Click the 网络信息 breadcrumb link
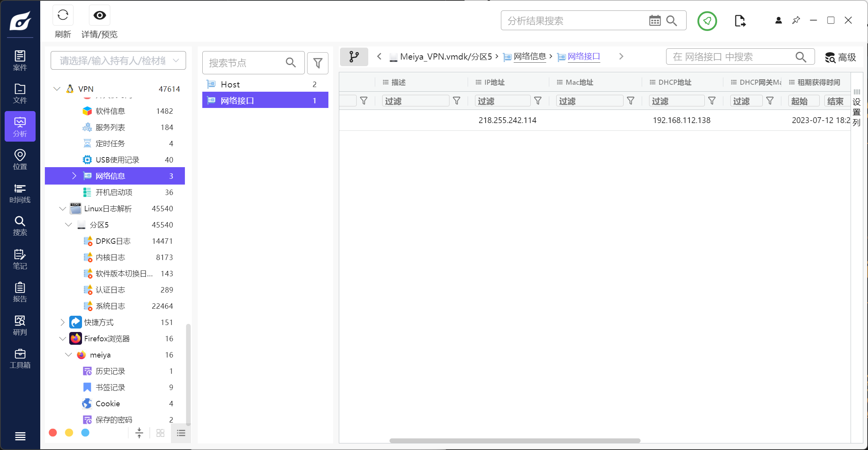Image resolution: width=868 pixels, height=450 pixels. click(x=530, y=57)
